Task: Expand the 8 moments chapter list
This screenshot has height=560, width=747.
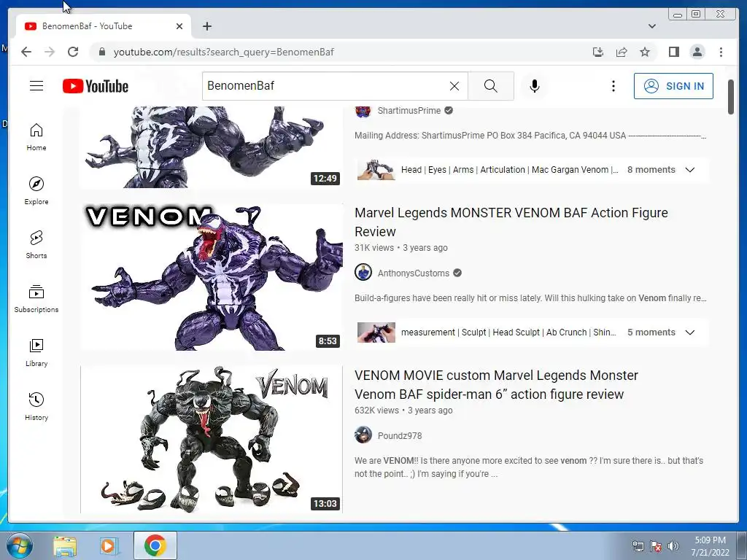Action: click(689, 170)
